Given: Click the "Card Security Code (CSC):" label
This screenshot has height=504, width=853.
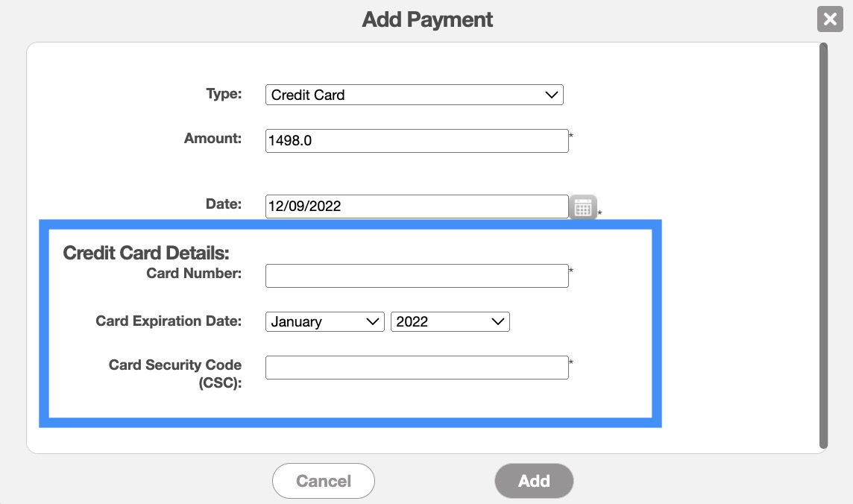Looking at the screenshot, I should [175, 374].
